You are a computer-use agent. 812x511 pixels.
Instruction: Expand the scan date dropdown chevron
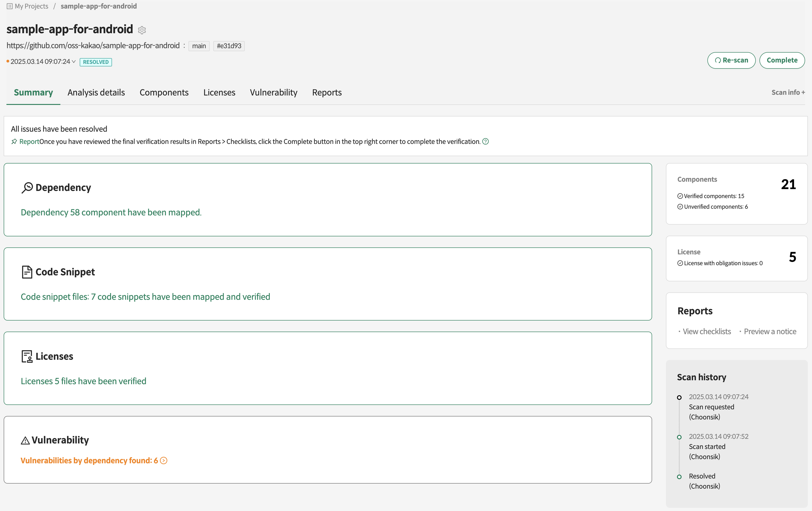click(x=74, y=61)
